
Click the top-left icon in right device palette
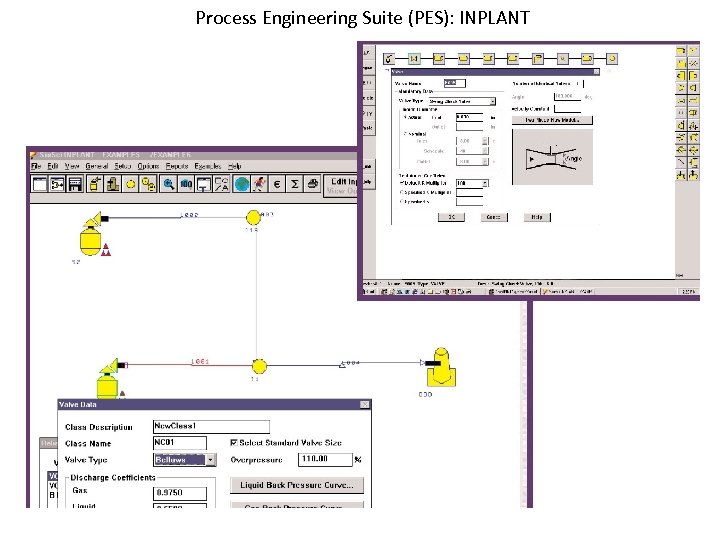click(x=681, y=51)
